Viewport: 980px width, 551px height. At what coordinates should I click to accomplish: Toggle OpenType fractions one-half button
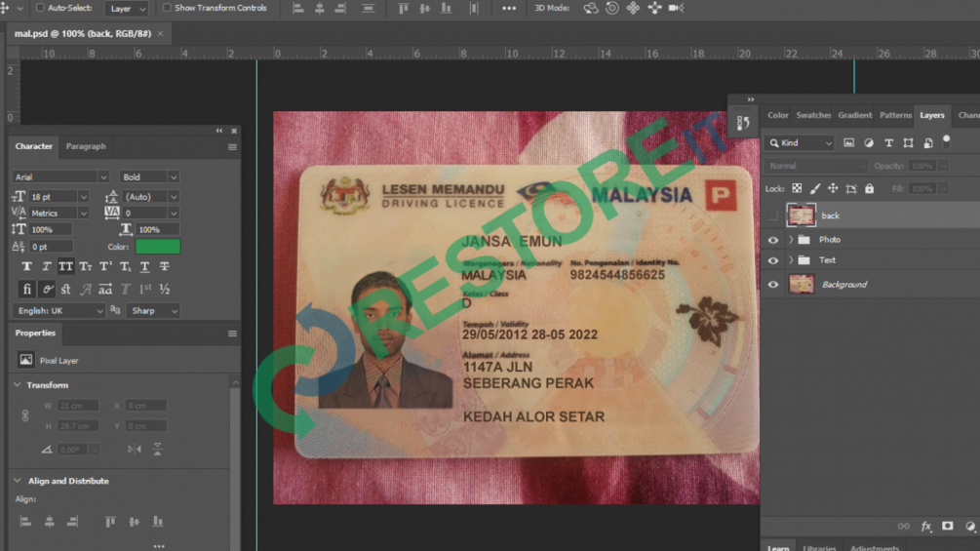click(165, 290)
